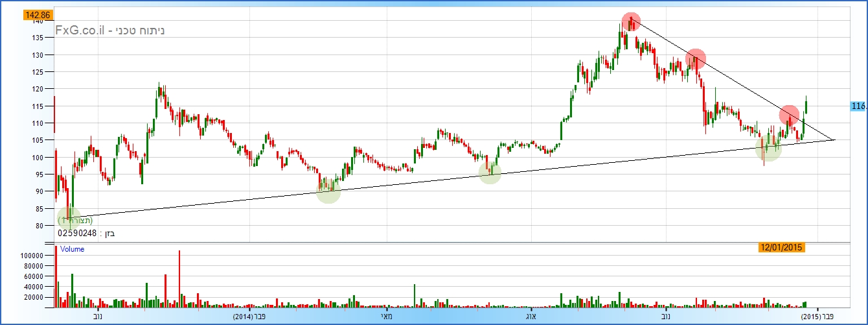Screen dimensions: 868x325
Task: Click the green marker at the 90 low
Action: pos(329,191)
